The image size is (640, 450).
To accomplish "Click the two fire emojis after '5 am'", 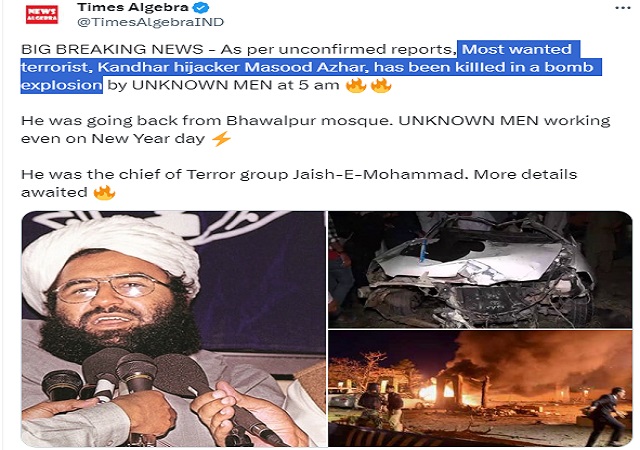I will (x=368, y=85).
